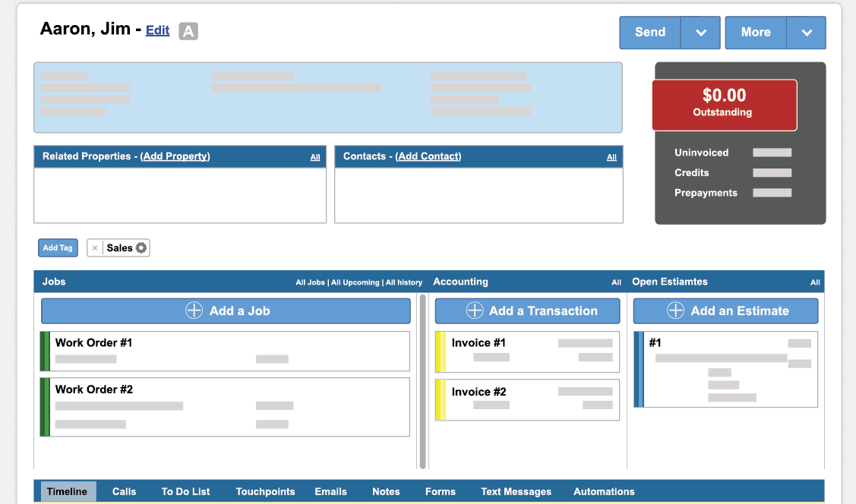Click the Add Contact link
This screenshot has width=856, height=504.
428,156
